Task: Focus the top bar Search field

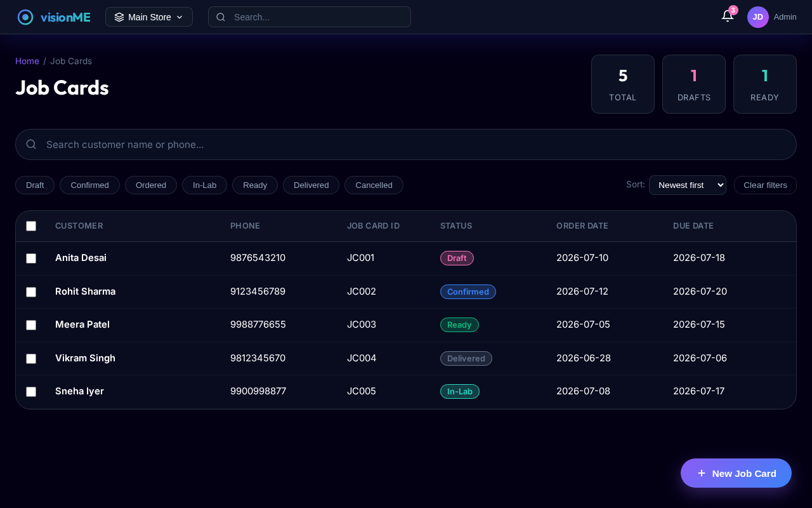Action: click(x=310, y=17)
